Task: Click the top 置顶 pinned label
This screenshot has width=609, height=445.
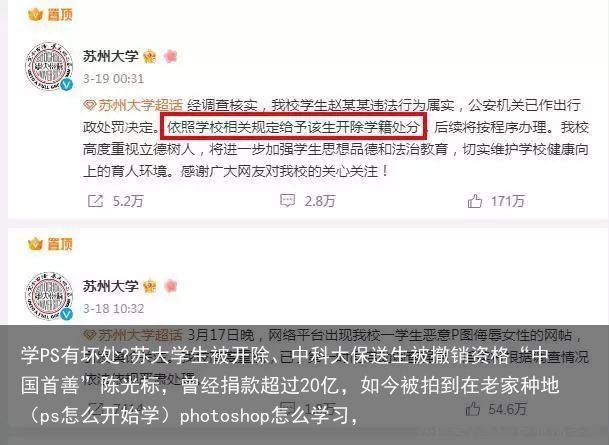Action: tap(50, 15)
